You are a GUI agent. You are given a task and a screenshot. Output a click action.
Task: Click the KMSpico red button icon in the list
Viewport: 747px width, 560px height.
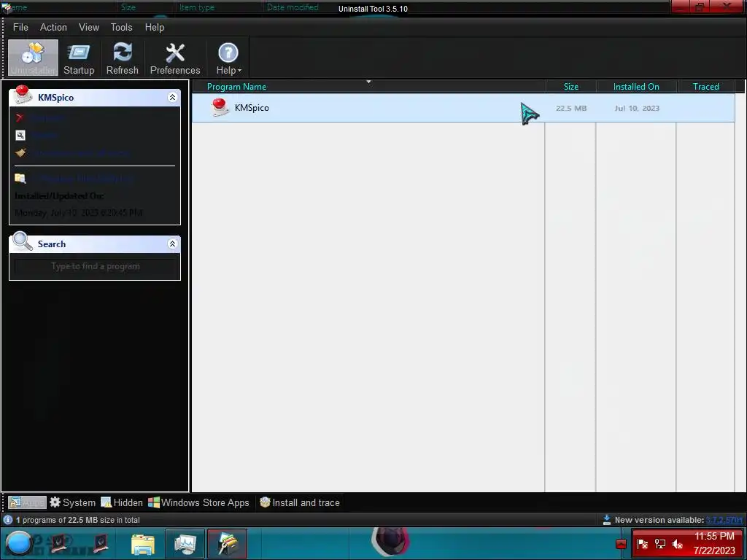pos(220,108)
